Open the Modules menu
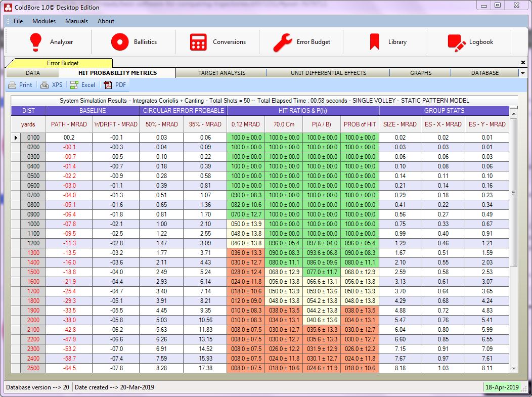 click(x=44, y=21)
